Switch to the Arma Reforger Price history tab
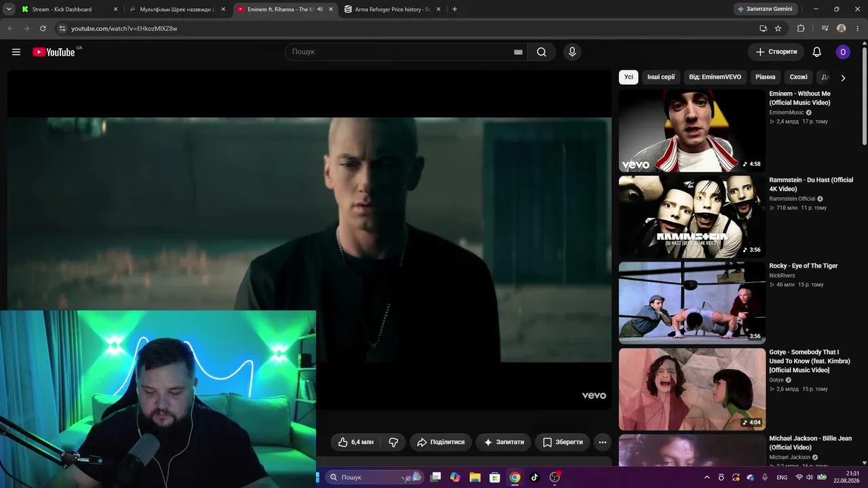Screen dimensions: 868x488 [392, 9]
